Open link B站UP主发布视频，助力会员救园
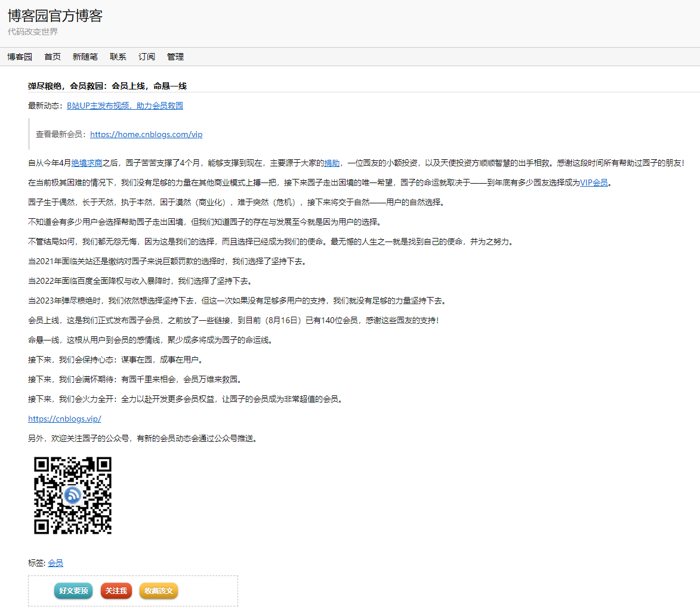Viewport: 700px width, 613px height. click(125, 106)
